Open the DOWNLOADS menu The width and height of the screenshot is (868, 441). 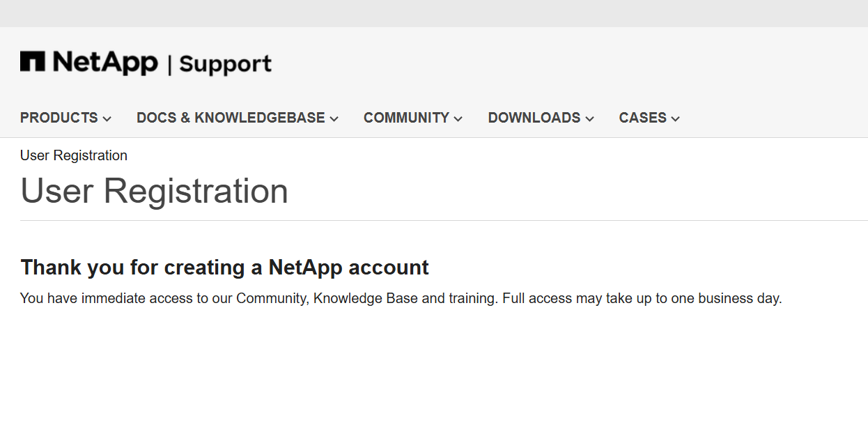(x=534, y=118)
